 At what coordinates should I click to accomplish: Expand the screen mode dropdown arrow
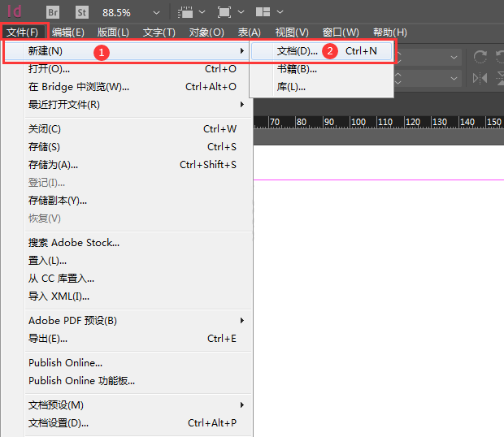click(241, 12)
